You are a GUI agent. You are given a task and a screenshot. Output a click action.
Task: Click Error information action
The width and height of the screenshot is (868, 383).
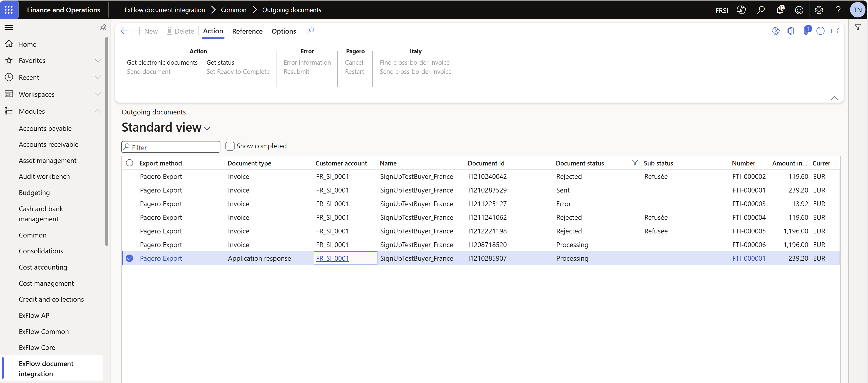[307, 62]
